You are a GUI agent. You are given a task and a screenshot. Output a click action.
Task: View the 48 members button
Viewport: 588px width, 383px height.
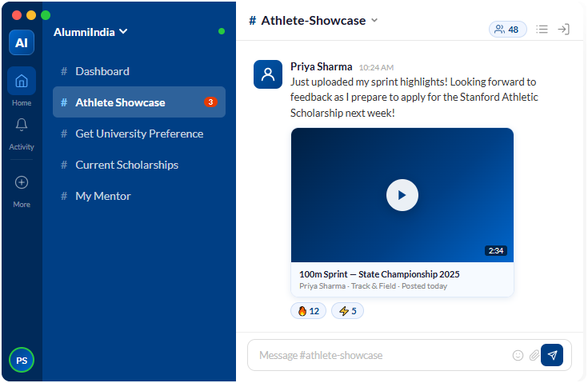[x=507, y=30]
